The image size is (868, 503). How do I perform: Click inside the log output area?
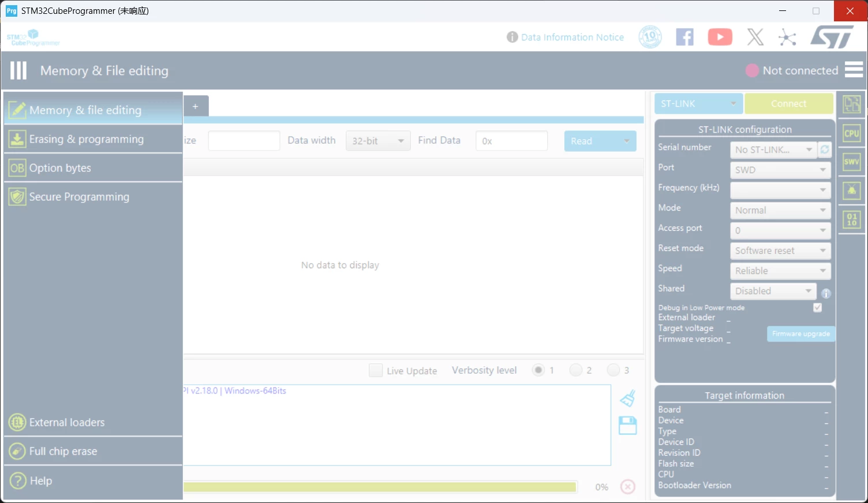[397, 425]
